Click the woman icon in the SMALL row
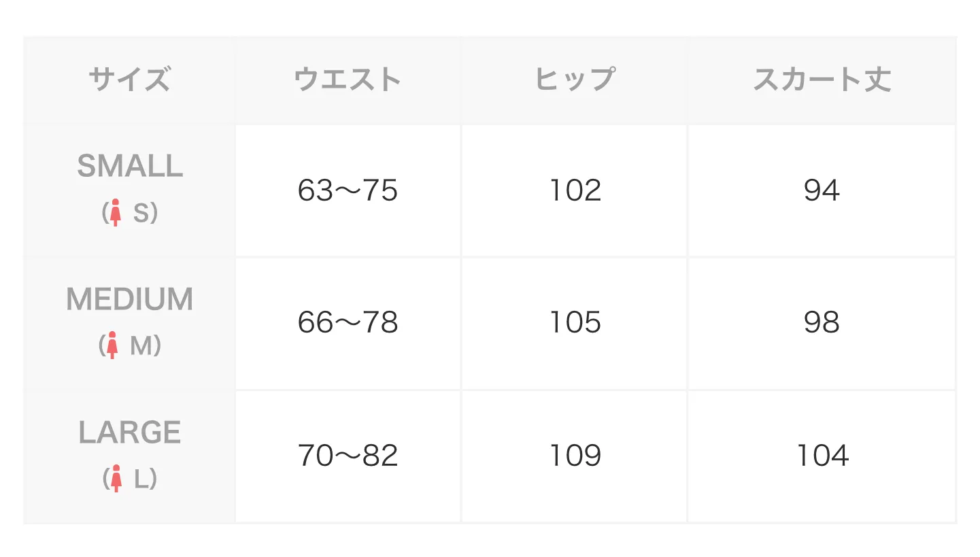Image resolution: width=980 pixels, height=557 pixels. coord(116,213)
